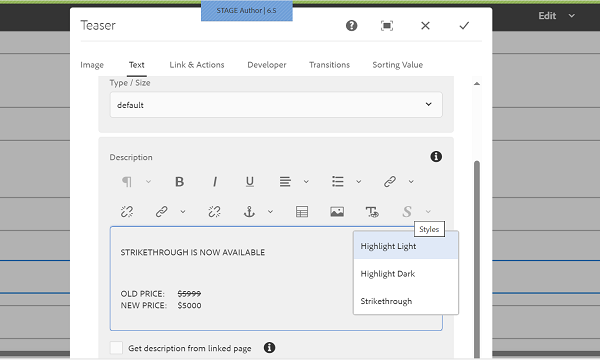600x360 pixels.
Task: Open the anchor tool
Action: (x=249, y=212)
